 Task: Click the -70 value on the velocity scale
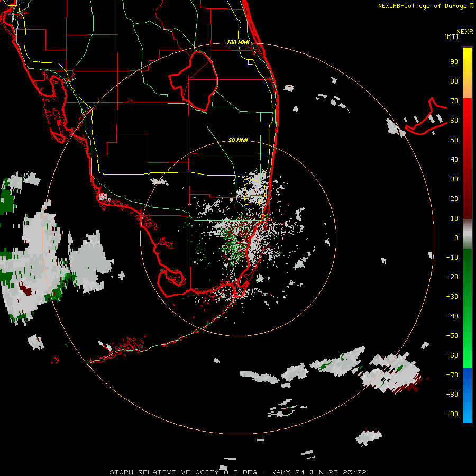(452, 375)
